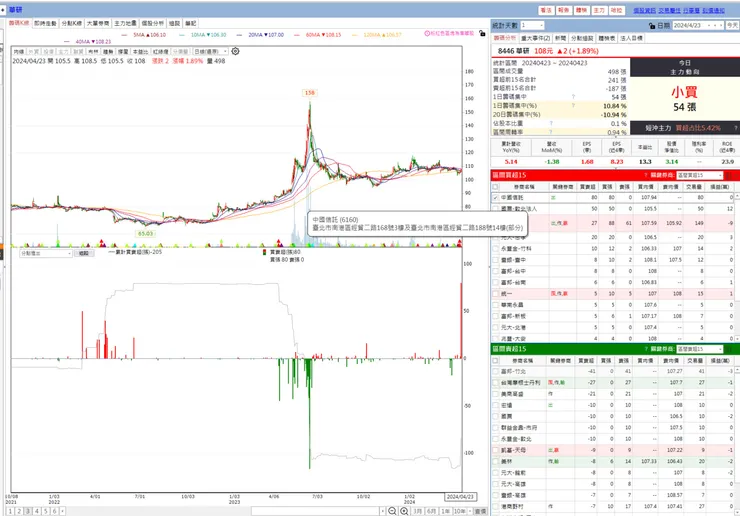
Task: Open the bottom search box dropdown arrow
Action: click(382, 511)
